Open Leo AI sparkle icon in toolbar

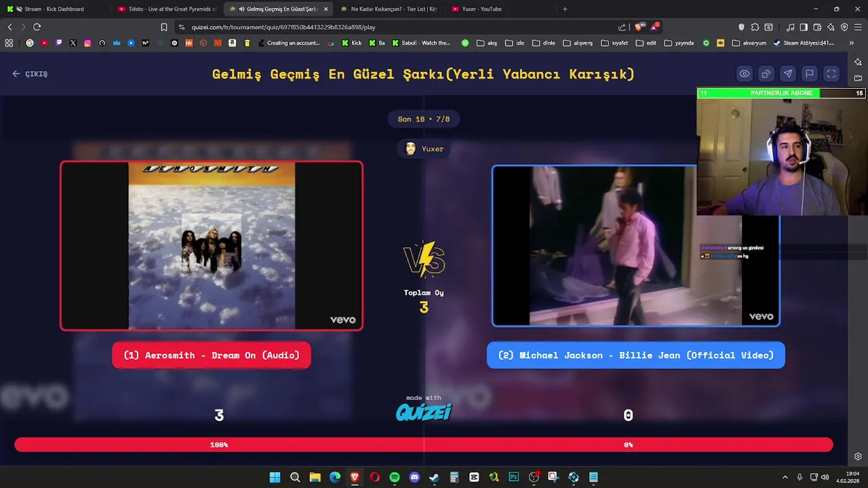(831, 27)
